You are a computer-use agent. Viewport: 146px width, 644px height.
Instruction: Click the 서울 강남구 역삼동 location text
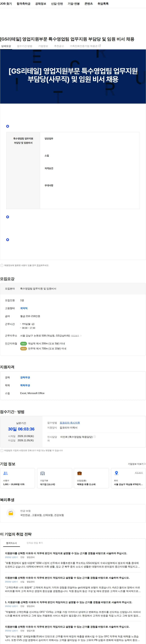click(129, 484)
